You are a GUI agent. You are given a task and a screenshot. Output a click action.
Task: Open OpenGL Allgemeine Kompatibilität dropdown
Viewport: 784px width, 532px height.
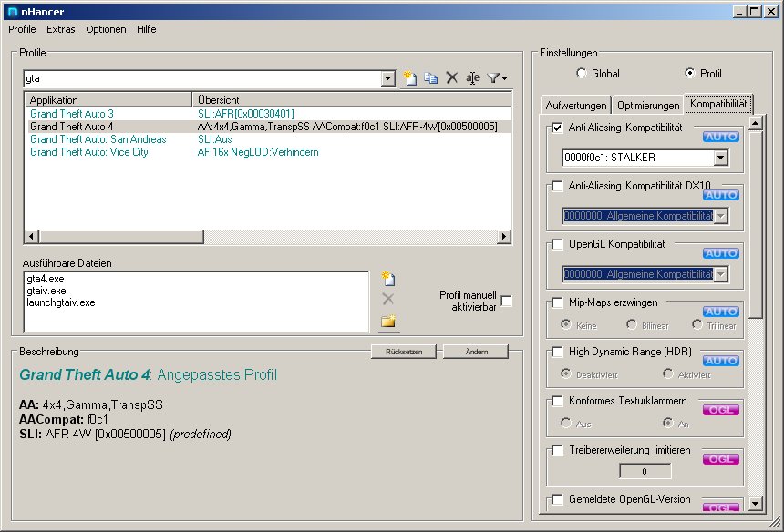point(720,274)
